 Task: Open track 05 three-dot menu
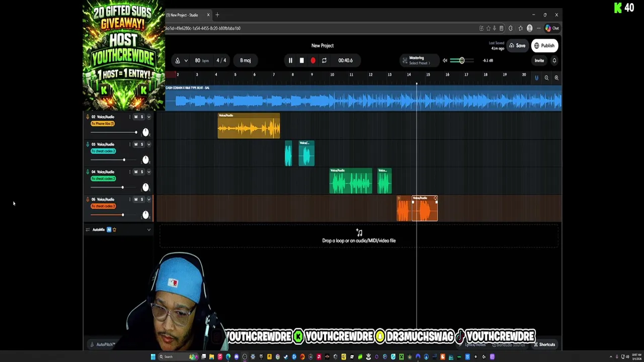(129, 200)
